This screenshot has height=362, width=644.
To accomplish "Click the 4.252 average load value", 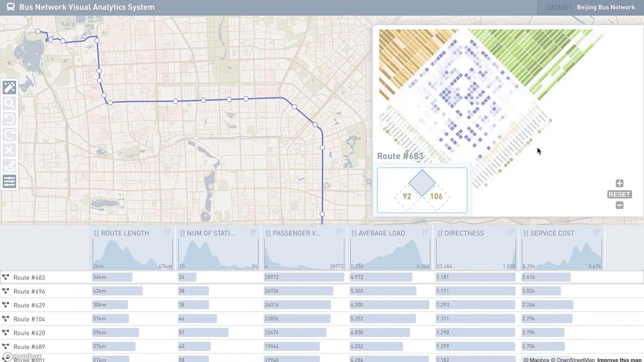I will point(357,346).
